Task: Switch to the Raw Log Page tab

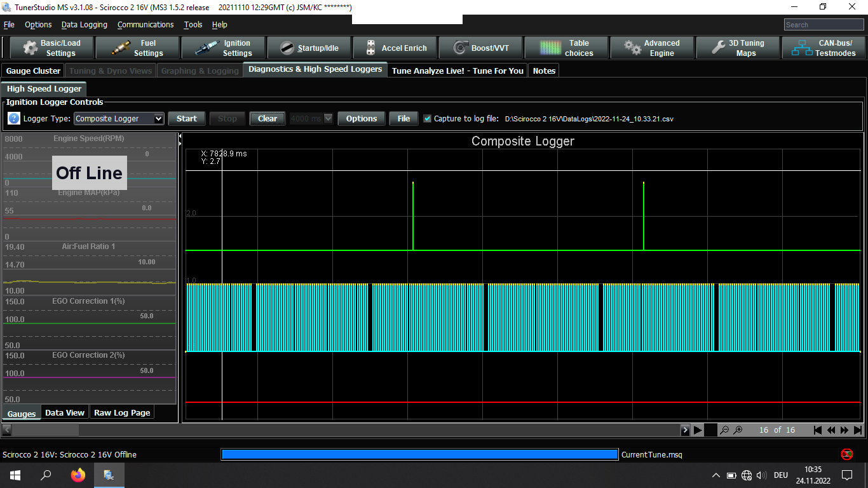Action: (122, 412)
